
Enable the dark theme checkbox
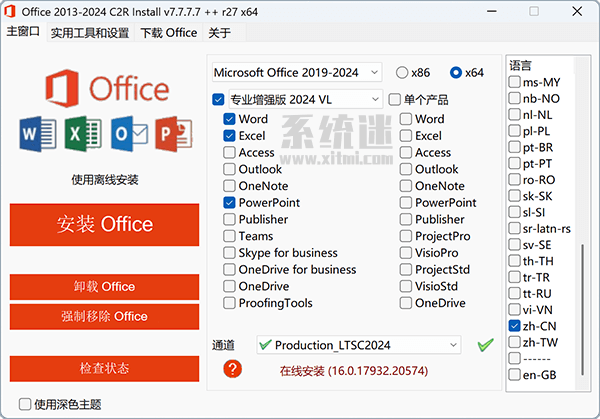click(25, 405)
